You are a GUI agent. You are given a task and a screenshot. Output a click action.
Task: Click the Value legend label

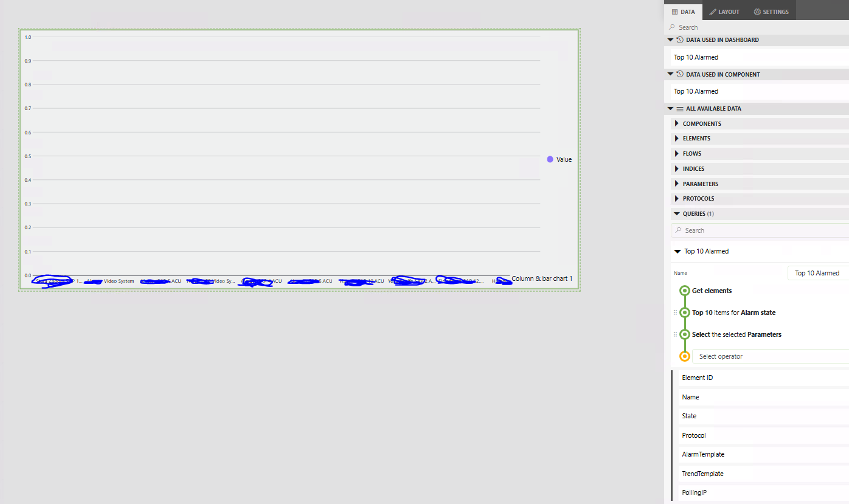pos(564,159)
